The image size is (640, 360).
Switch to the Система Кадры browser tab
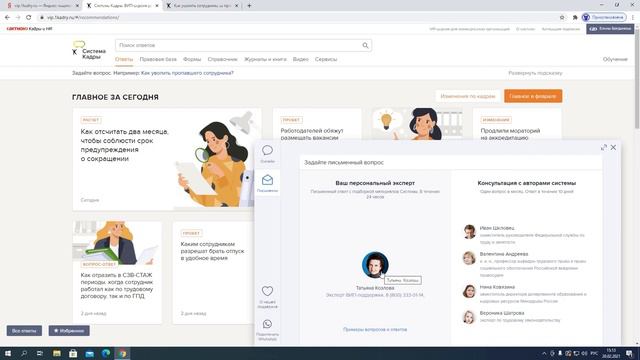(x=122, y=6)
